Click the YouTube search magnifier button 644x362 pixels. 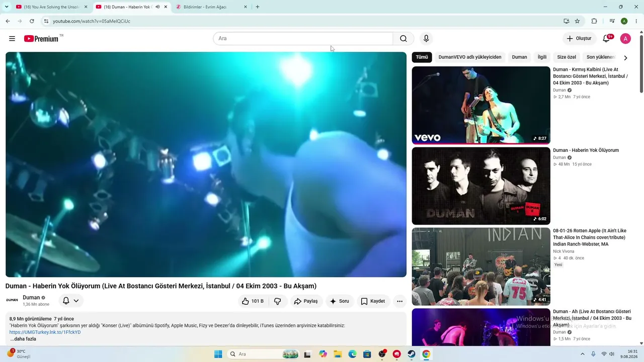[404, 39]
